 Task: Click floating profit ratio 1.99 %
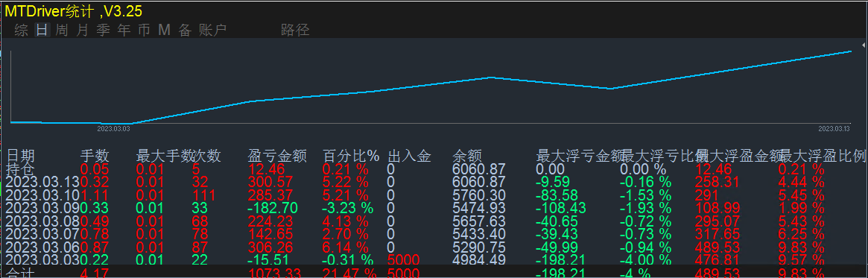click(x=802, y=208)
